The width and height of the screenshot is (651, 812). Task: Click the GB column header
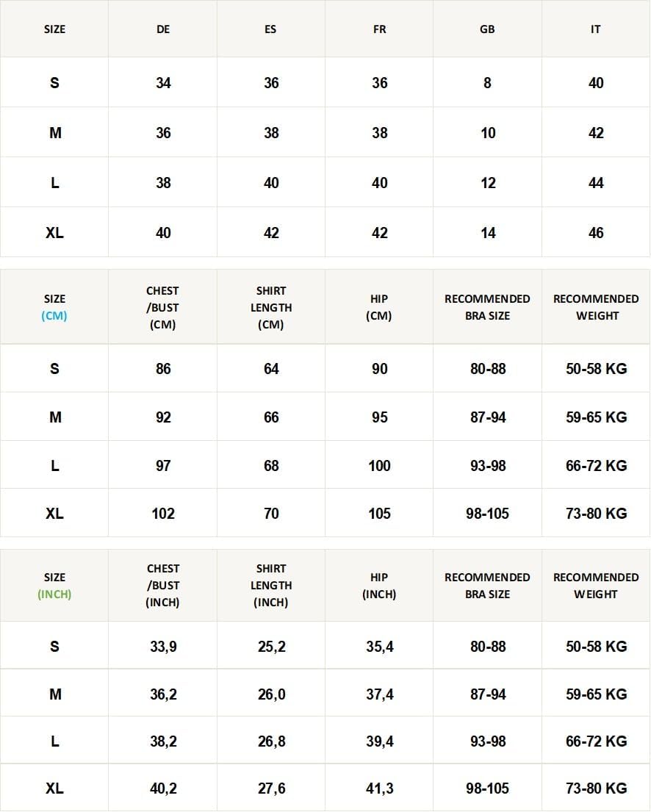(487, 29)
